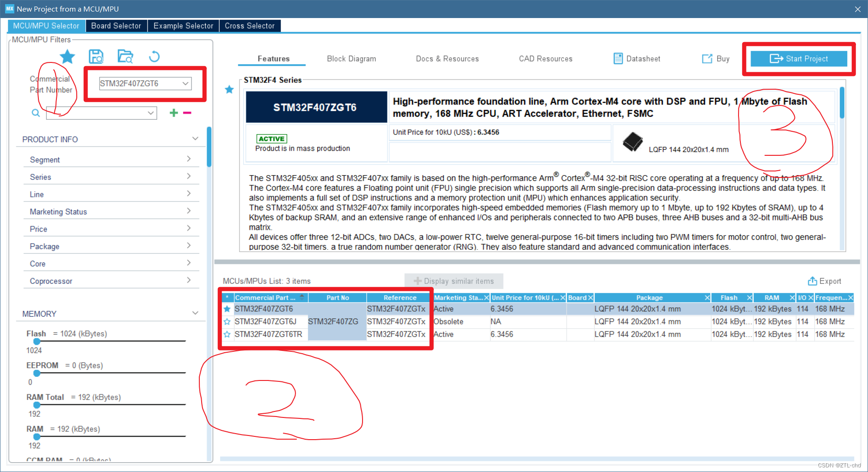Image resolution: width=868 pixels, height=472 pixels.
Task: Click the Display similar items button
Action: tap(454, 281)
